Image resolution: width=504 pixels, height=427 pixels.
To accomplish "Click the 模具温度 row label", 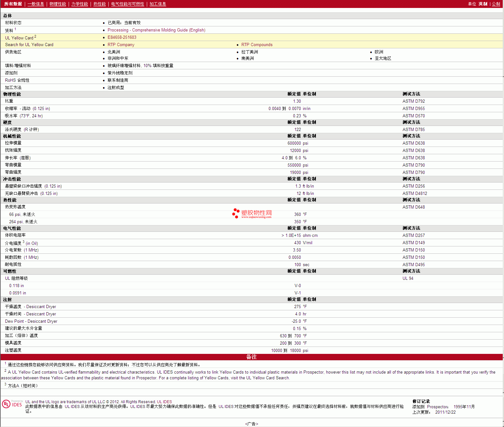I will click(13, 343).
